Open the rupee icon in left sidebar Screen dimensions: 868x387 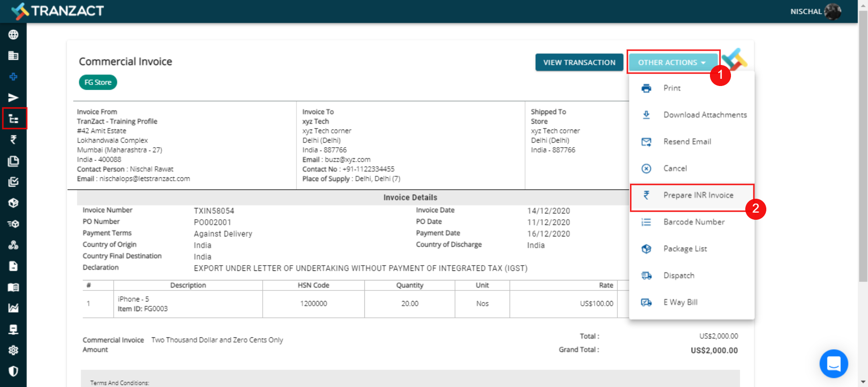[13, 140]
